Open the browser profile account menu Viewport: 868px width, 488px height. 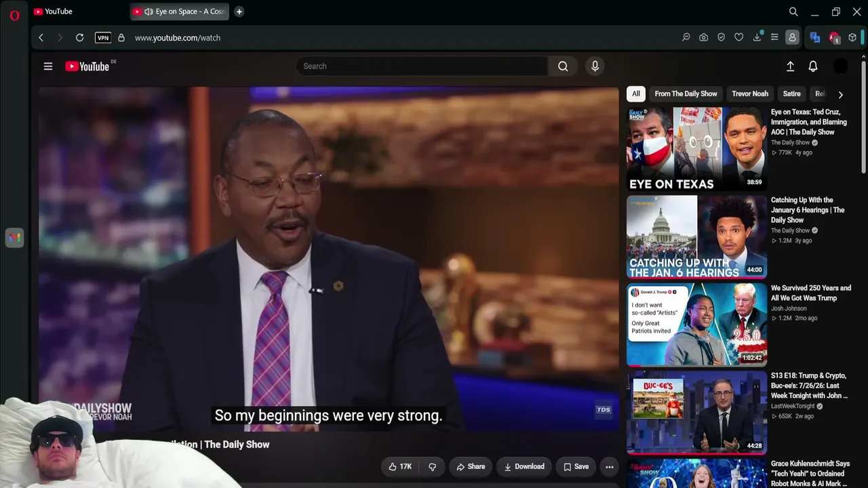(792, 38)
